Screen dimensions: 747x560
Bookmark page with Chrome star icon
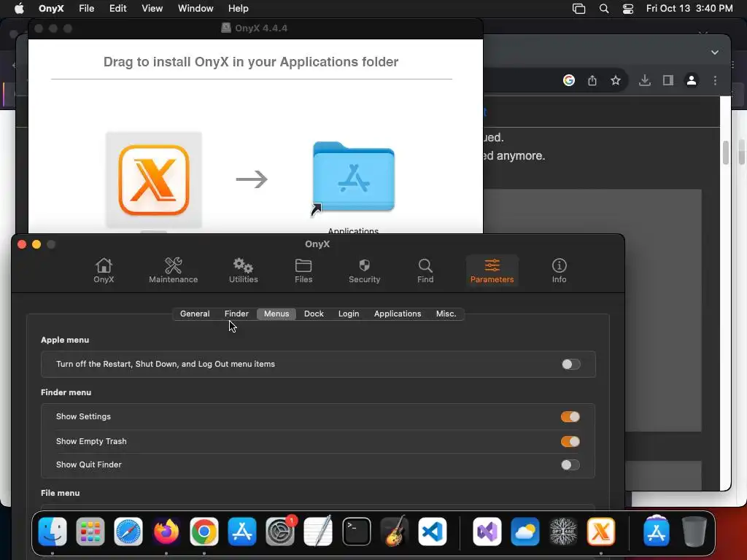(x=616, y=80)
